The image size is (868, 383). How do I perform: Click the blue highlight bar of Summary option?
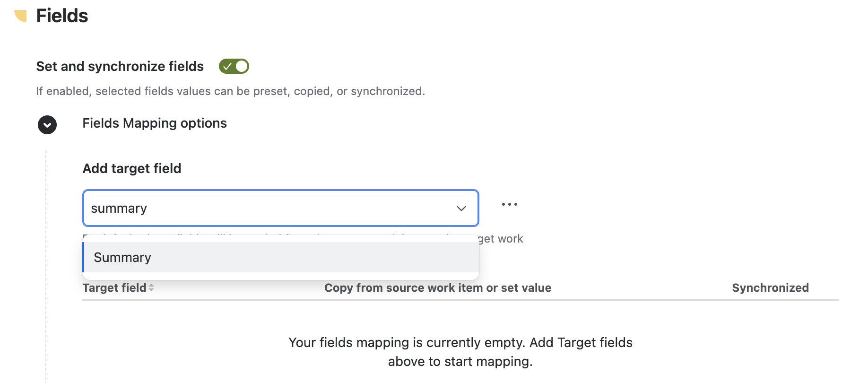(x=84, y=257)
